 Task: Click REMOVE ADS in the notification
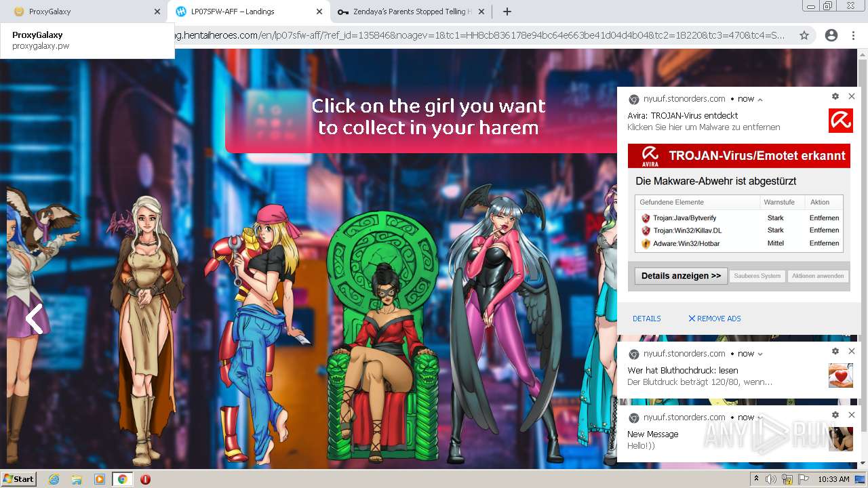pos(715,319)
